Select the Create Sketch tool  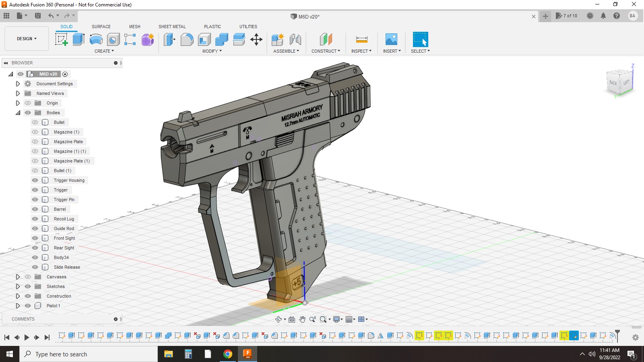[x=61, y=39]
